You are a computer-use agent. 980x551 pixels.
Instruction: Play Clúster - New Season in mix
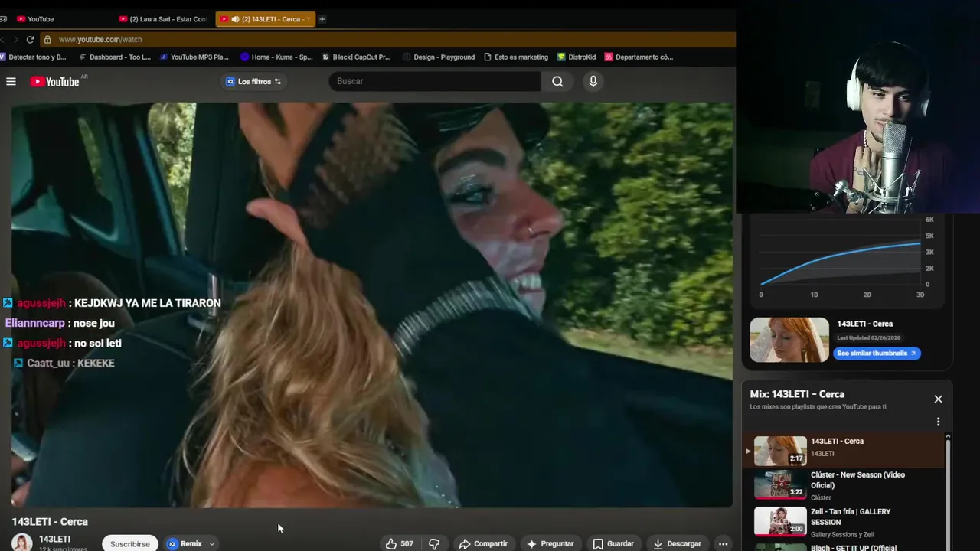(843, 487)
